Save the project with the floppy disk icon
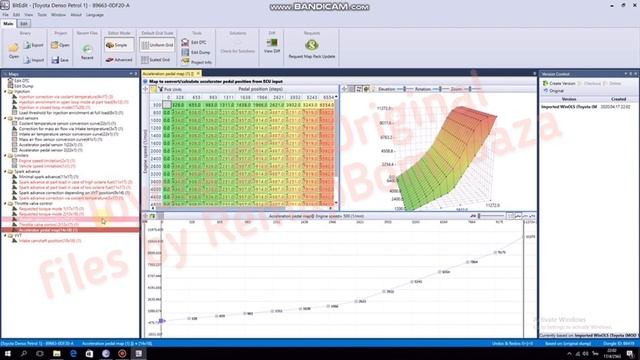The width and height of the screenshot is (640, 360). click(60, 60)
